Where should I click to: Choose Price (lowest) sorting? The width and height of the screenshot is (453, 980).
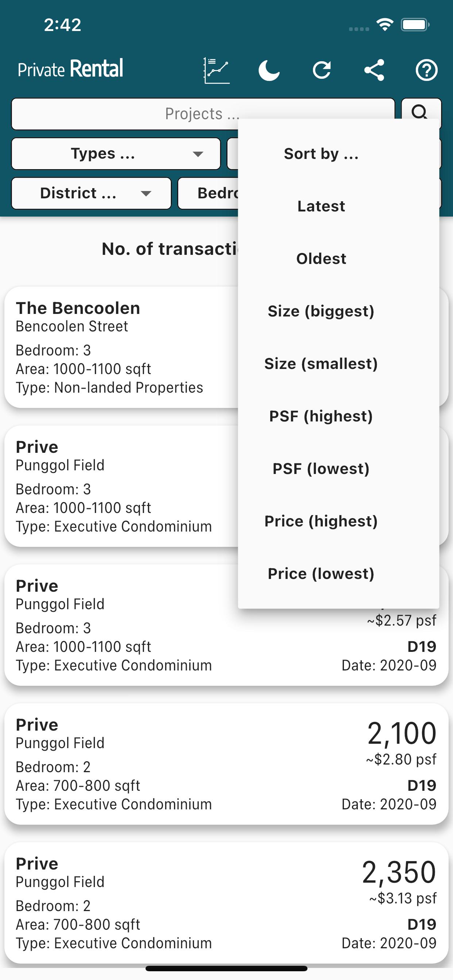click(x=321, y=574)
